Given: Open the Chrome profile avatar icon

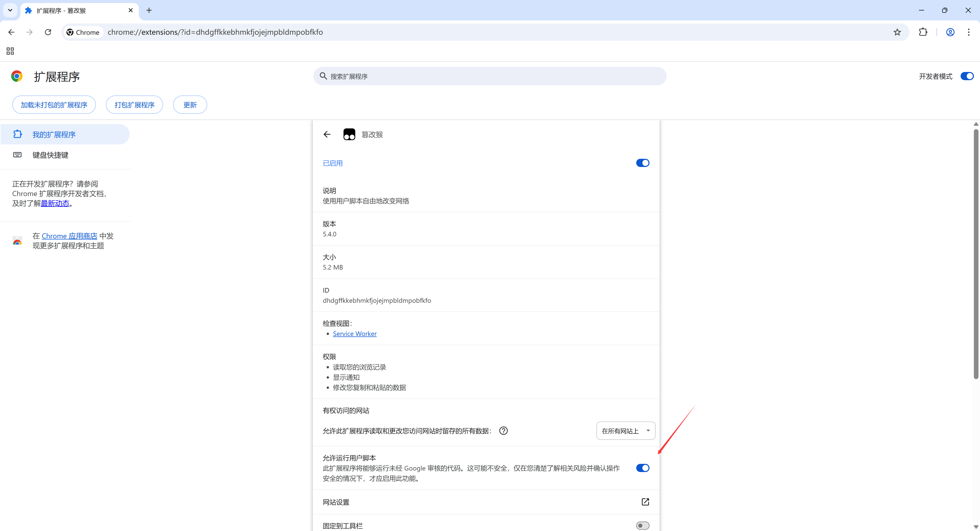Looking at the screenshot, I should click(950, 32).
